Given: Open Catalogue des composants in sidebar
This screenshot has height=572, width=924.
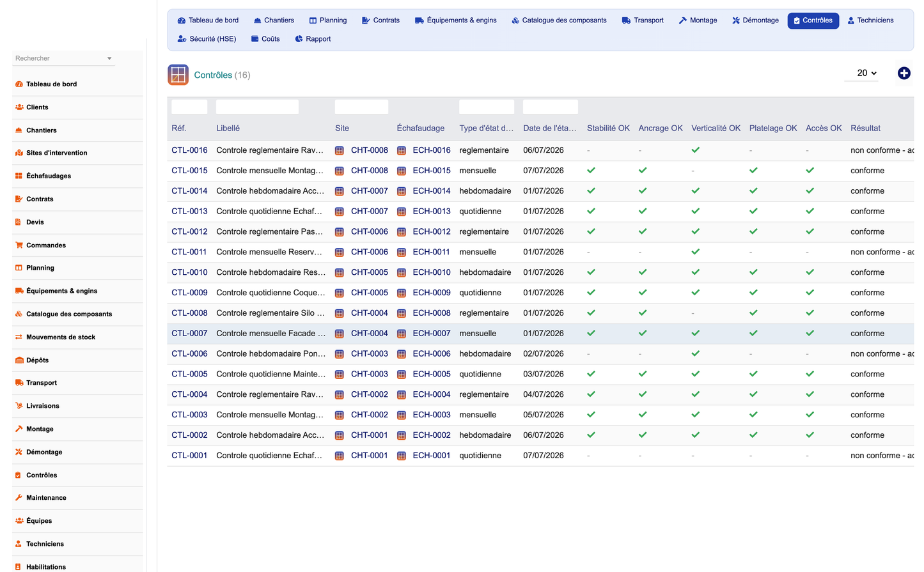Looking at the screenshot, I should pyautogui.click(x=69, y=314).
